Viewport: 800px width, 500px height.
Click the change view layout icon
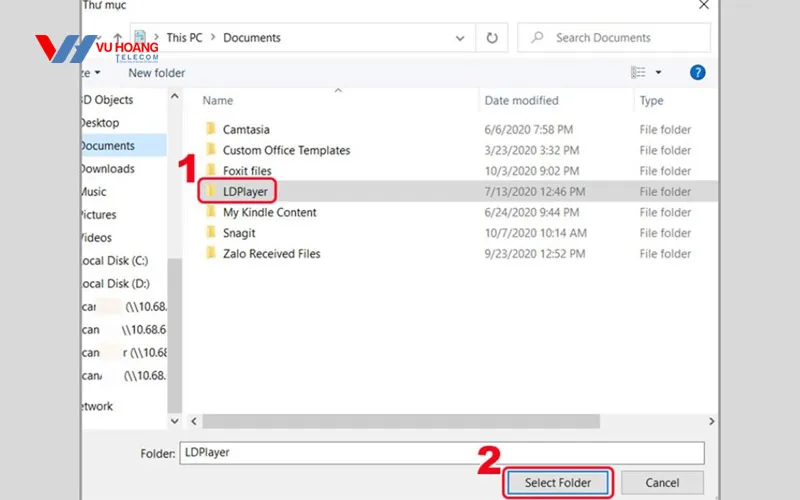pos(638,72)
